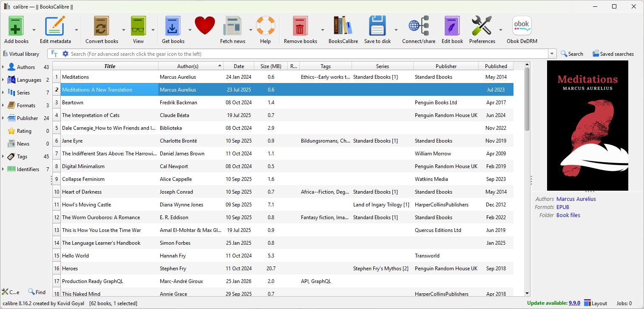Select Howl's Moving Castle row
The height and width of the screenshot is (309, 644).
283,205
